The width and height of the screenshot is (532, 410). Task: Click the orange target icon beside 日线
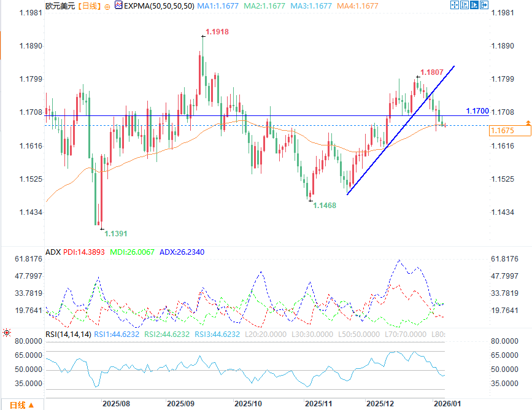pyautogui.click(x=107, y=7)
